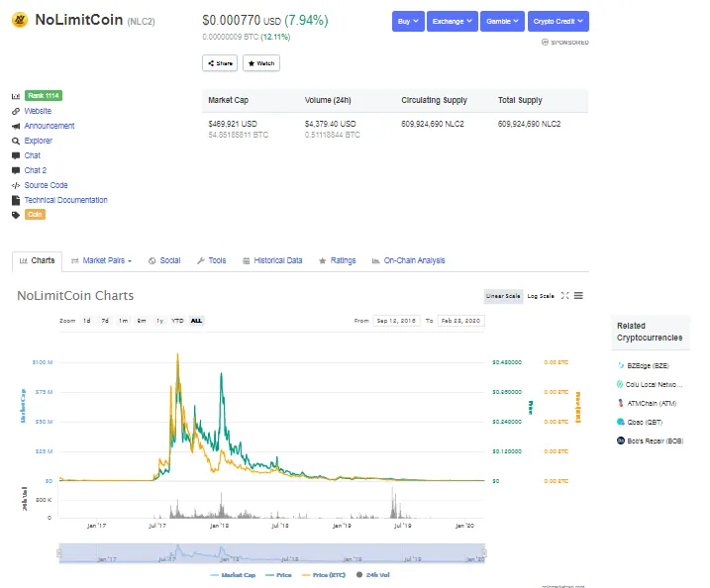
Task: Set chart zoom to YTD
Action: click(x=177, y=321)
